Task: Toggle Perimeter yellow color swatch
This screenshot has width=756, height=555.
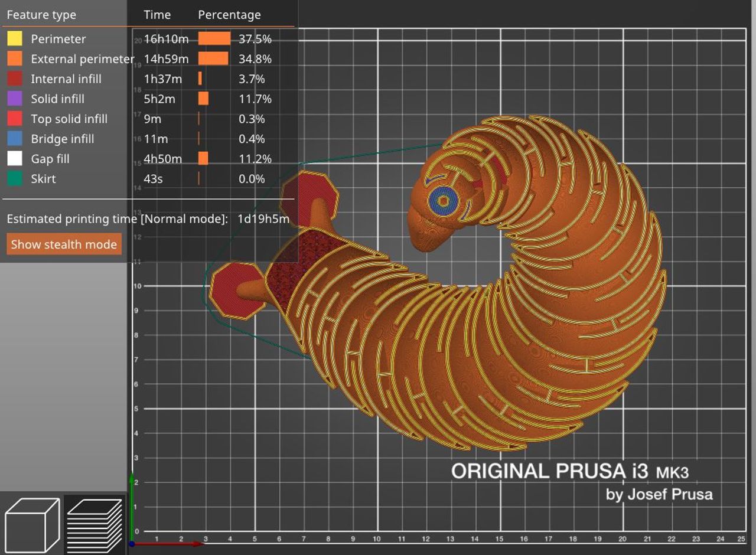Action: 15,39
